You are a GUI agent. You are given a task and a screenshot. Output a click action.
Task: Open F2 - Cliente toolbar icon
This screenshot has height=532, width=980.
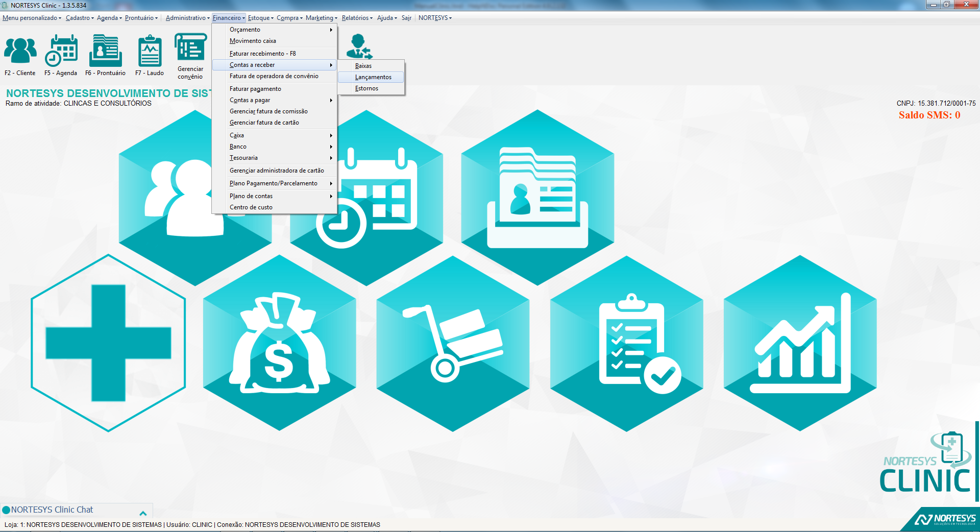tap(20, 56)
